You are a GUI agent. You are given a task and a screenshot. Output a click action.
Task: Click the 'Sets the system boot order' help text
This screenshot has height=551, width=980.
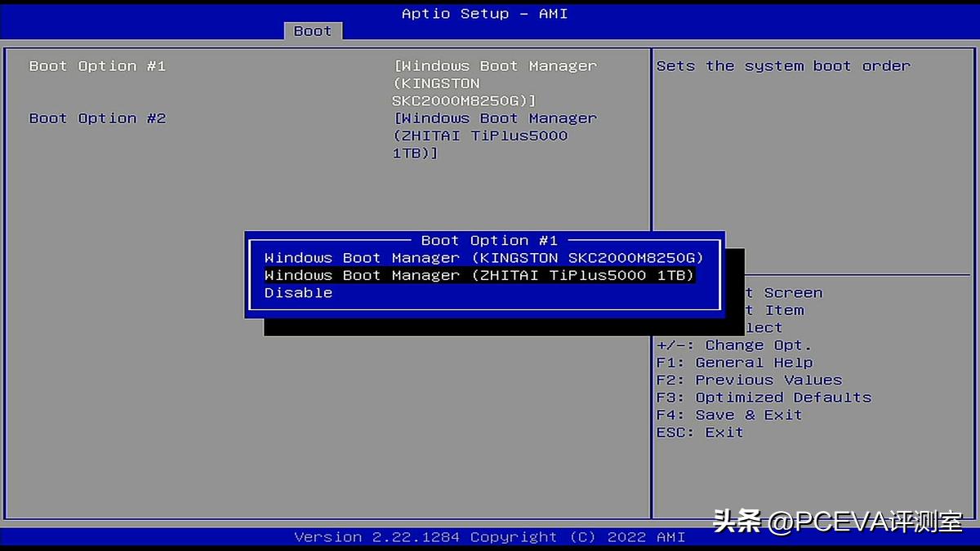[782, 65]
